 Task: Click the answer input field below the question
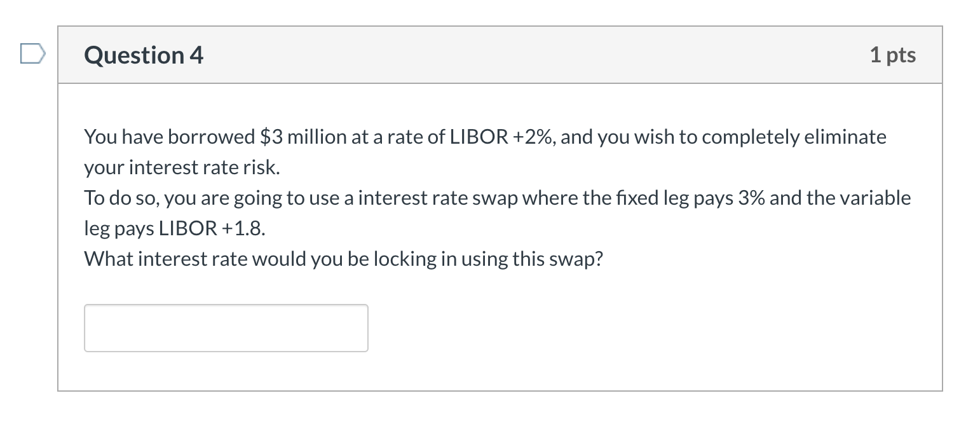(226, 328)
